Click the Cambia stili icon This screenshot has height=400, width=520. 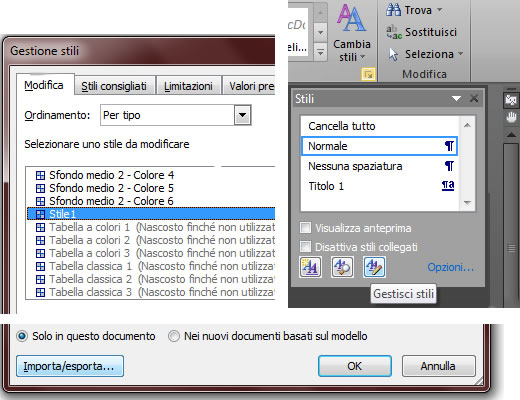coord(351,18)
